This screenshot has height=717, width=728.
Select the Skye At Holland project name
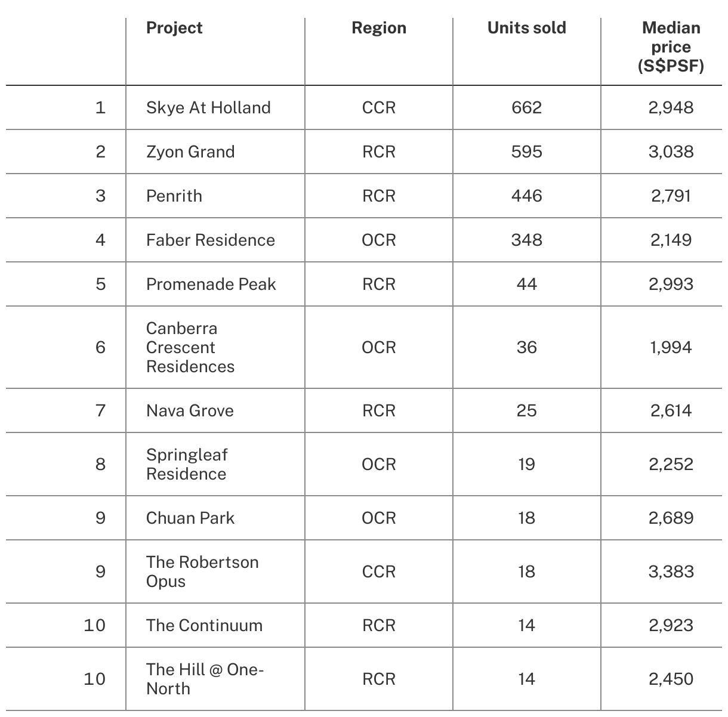[208, 108]
